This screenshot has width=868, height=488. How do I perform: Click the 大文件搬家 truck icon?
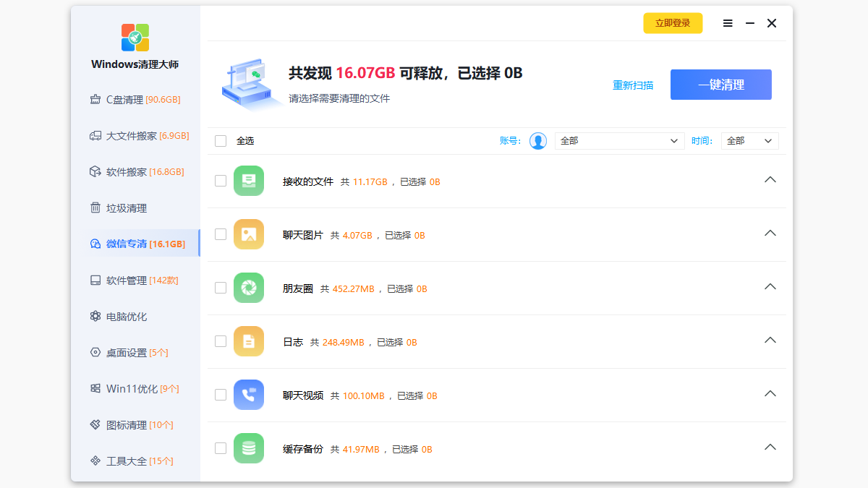pos(95,136)
